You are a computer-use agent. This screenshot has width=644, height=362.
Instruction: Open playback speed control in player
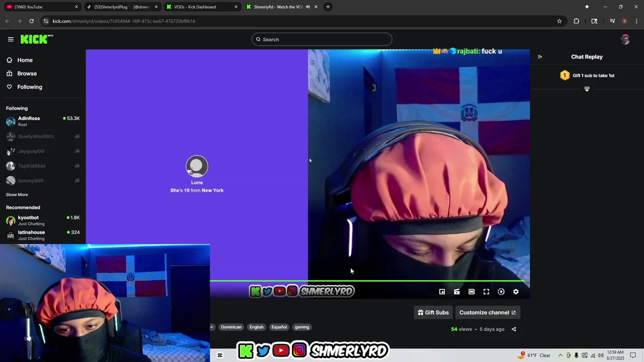point(501,292)
